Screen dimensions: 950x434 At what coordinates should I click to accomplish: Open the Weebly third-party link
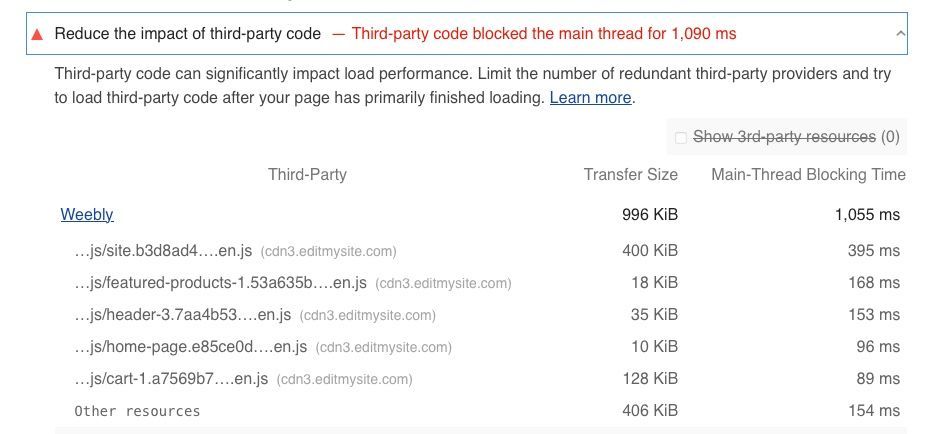pos(87,214)
